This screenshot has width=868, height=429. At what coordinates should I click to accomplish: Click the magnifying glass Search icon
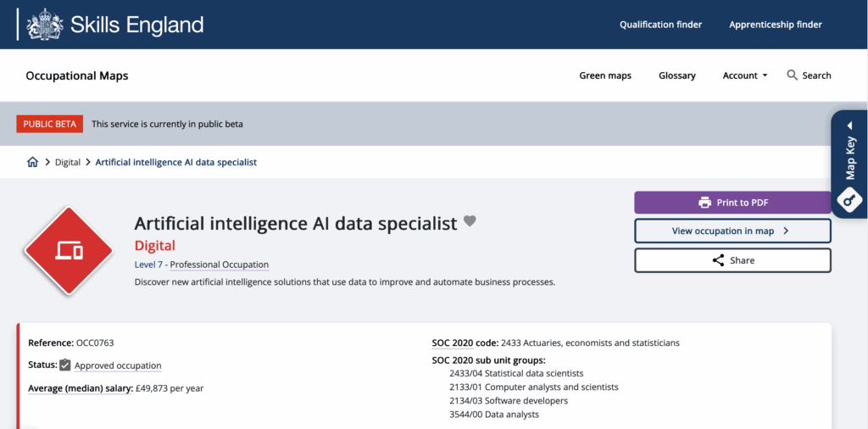[793, 75]
